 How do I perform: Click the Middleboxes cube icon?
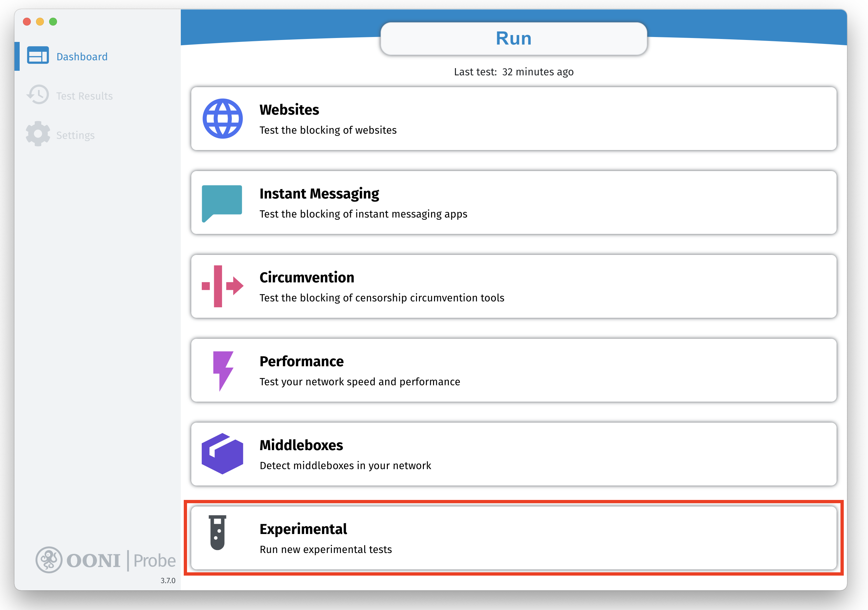pos(222,454)
